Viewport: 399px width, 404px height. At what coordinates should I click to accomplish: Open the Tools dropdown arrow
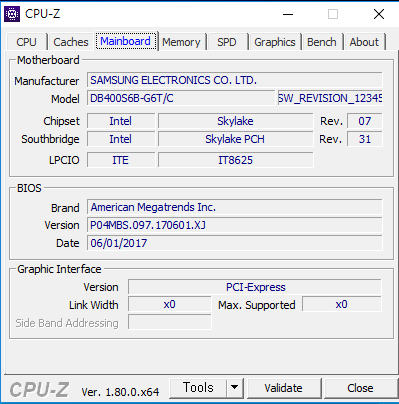click(x=235, y=388)
